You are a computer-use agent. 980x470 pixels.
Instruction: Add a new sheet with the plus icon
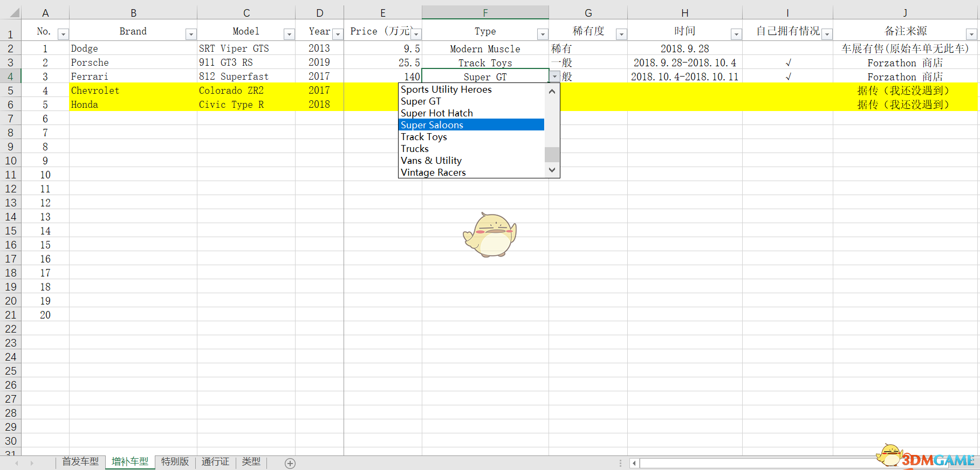tap(290, 463)
